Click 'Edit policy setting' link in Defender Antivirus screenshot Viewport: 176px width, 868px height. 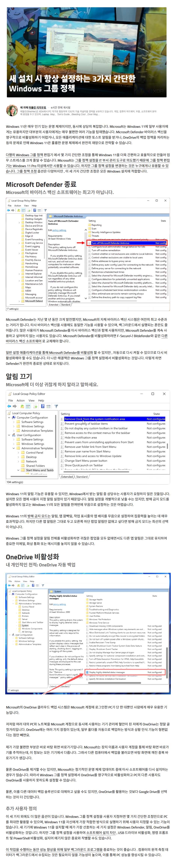[59, 230]
